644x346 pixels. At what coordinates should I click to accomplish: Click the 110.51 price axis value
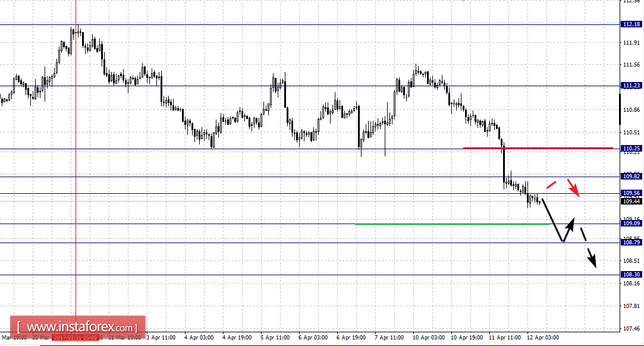632,133
